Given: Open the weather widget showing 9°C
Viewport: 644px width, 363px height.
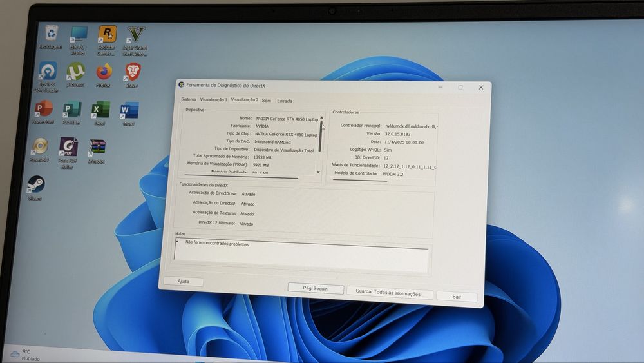Looking at the screenshot, I should coord(26,355).
